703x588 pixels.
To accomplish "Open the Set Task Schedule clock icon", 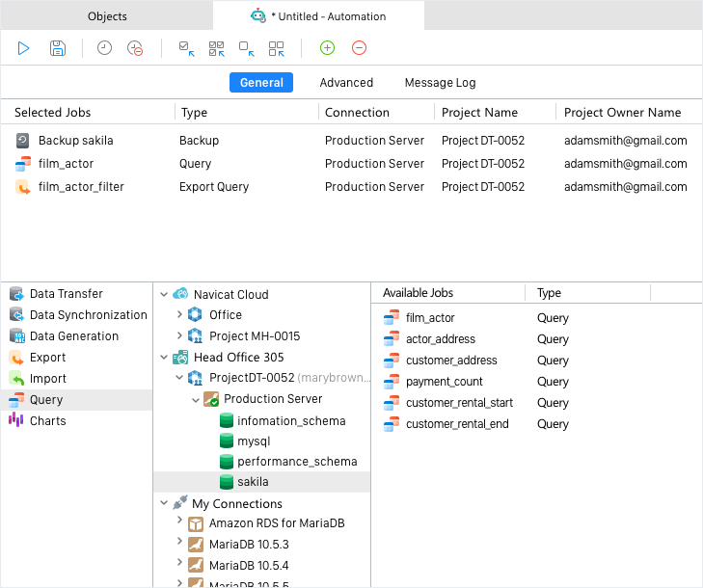I will point(104,48).
